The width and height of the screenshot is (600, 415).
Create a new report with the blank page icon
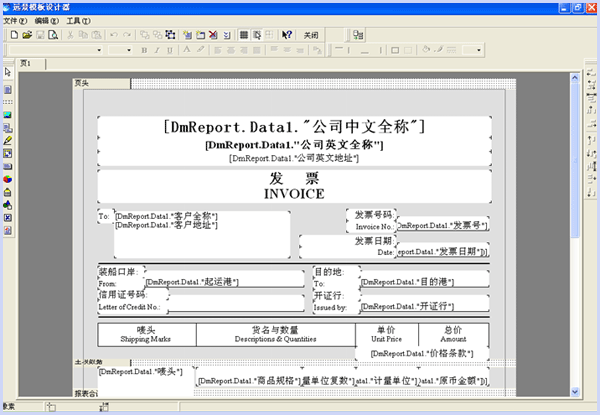coord(14,35)
